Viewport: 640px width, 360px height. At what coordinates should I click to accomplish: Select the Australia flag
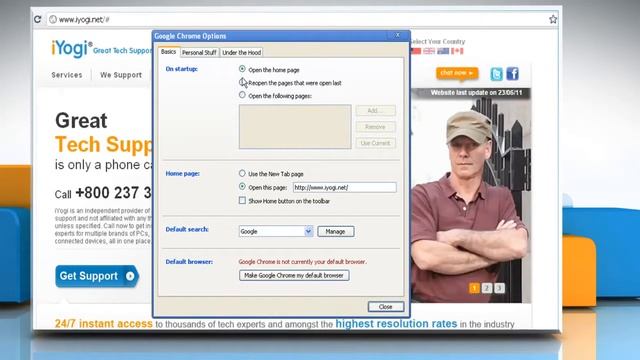(x=443, y=51)
